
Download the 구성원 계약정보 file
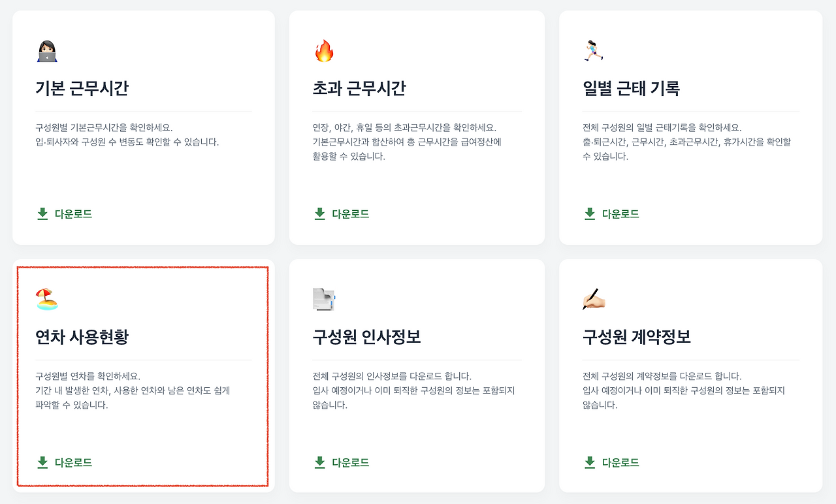620,463
